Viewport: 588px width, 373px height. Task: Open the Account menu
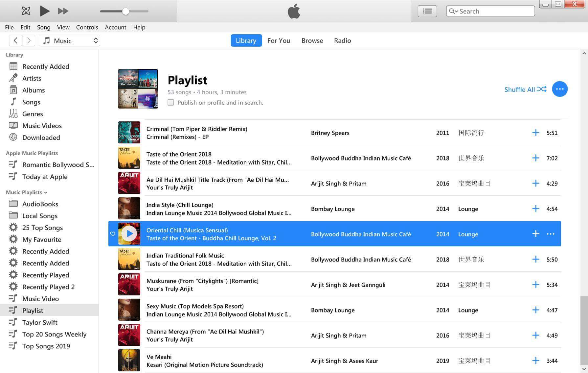115,27
